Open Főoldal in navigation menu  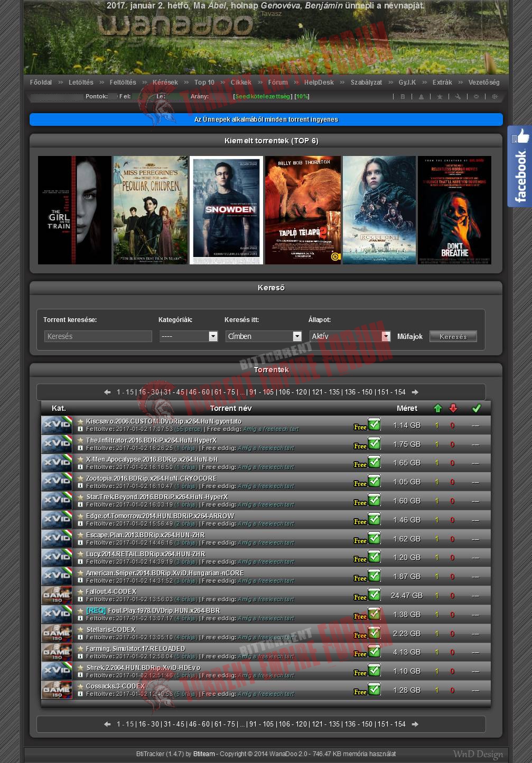coord(41,82)
